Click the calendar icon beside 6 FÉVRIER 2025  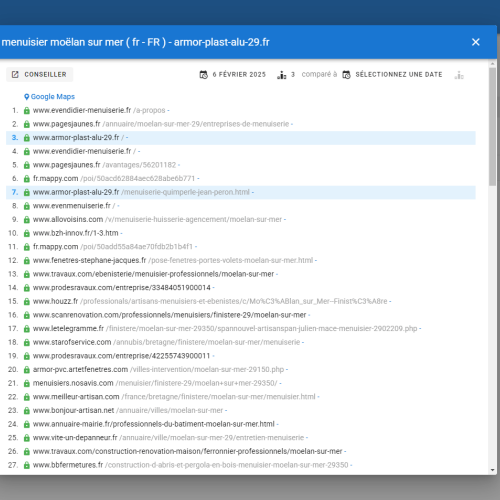pos(203,75)
